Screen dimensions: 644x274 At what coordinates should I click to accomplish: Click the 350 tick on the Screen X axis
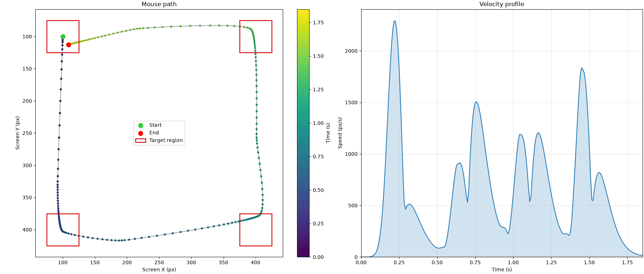(x=223, y=263)
